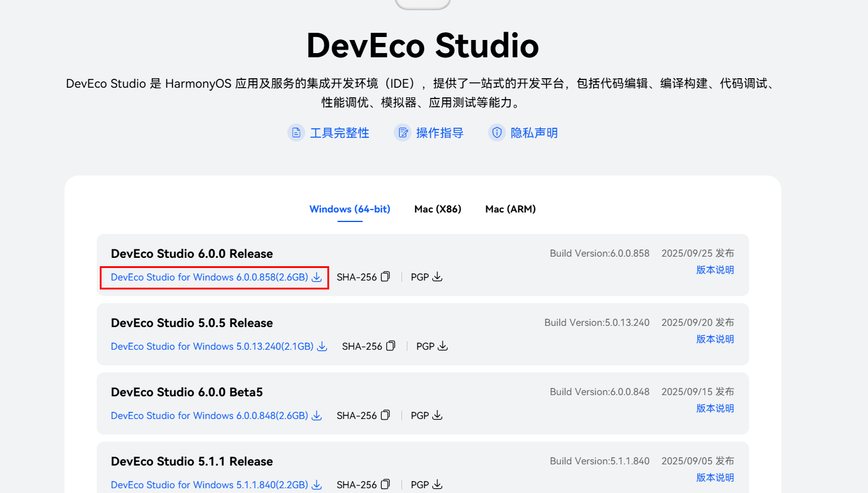Click the Build Version:5.1.1.840 text
868x493 pixels.
coord(600,461)
